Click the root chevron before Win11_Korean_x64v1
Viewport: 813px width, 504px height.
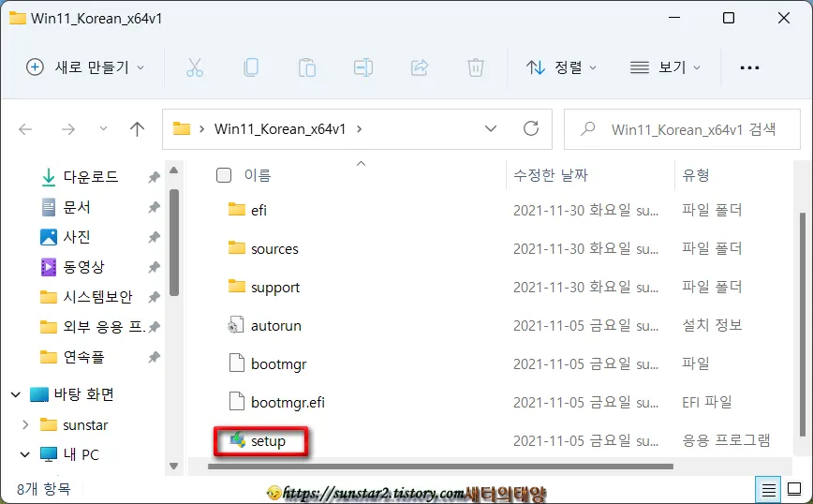pos(201,129)
